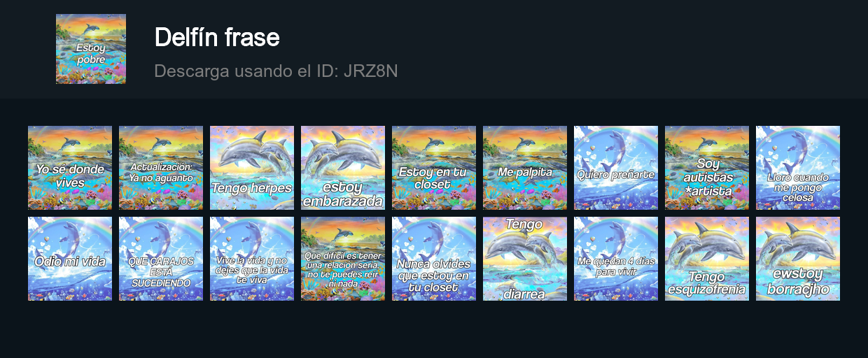Select the 'Odio mi vida' sticker
Image resolution: width=868 pixels, height=358 pixels.
(x=70, y=259)
